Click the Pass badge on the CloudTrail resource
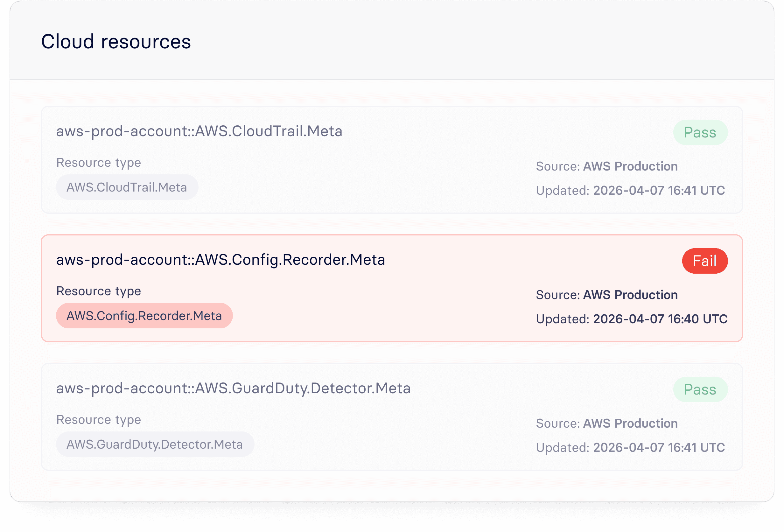The image size is (784, 532). tap(700, 132)
